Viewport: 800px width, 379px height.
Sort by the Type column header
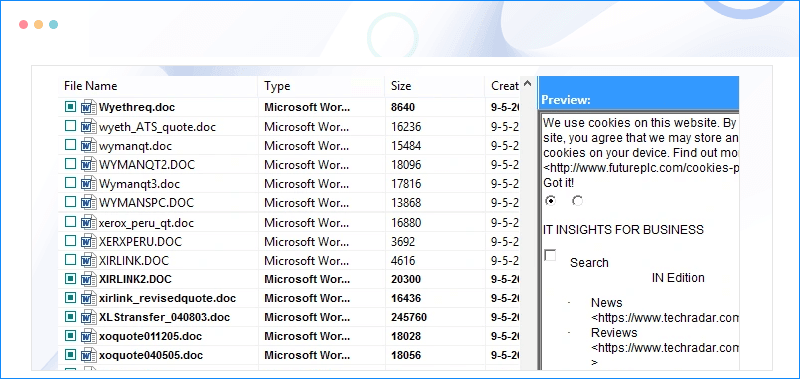321,86
